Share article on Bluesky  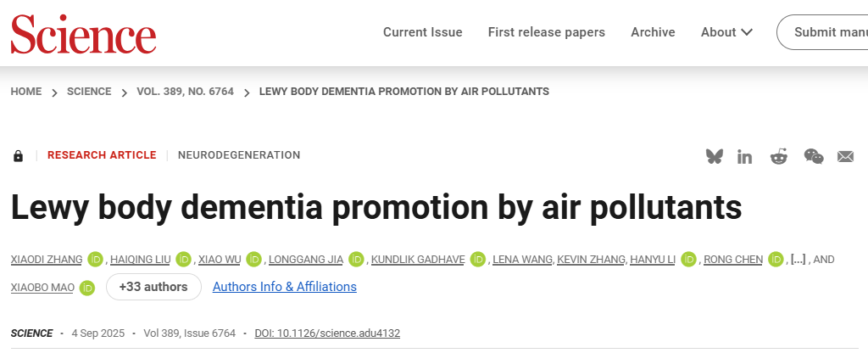tap(715, 156)
